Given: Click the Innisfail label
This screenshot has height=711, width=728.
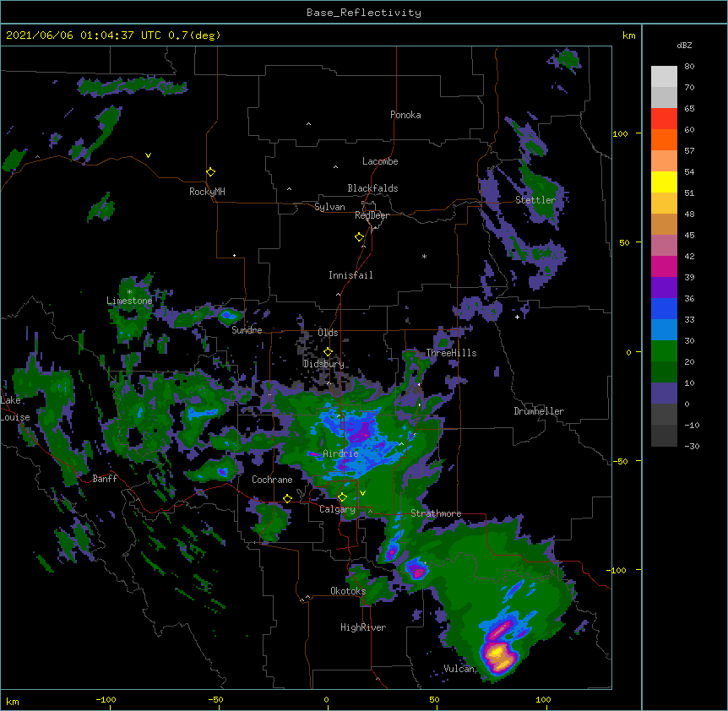Looking at the screenshot, I should [x=350, y=275].
